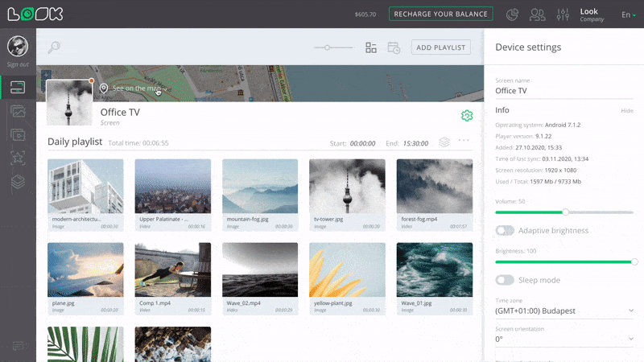644x362 pixels.
Task: Select plane.jpg thumbnail
Action: 85,269
